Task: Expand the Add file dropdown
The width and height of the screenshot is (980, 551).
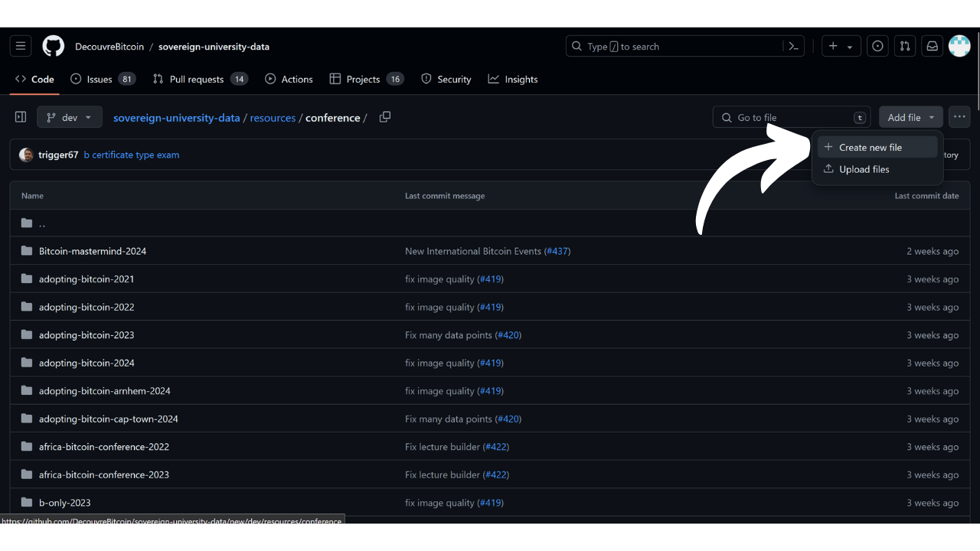Action: pos(910,117)
